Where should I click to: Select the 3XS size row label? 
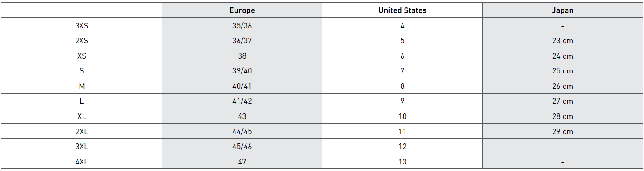(x=82, y=26)
